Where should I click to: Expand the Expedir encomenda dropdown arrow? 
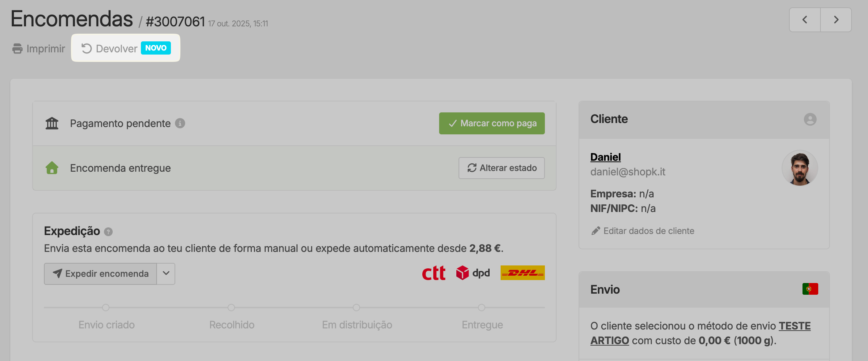coord(165,273)
